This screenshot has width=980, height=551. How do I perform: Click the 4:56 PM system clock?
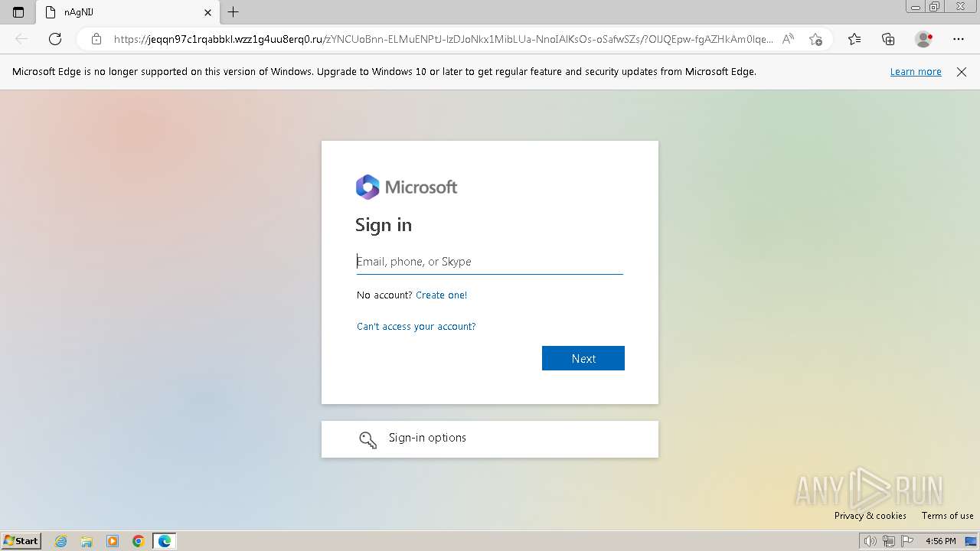pos(940,541)
